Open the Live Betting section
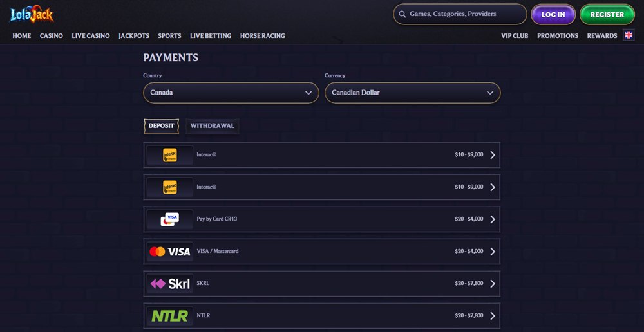This screenshot has width=644, height=332. click(211, 35)
